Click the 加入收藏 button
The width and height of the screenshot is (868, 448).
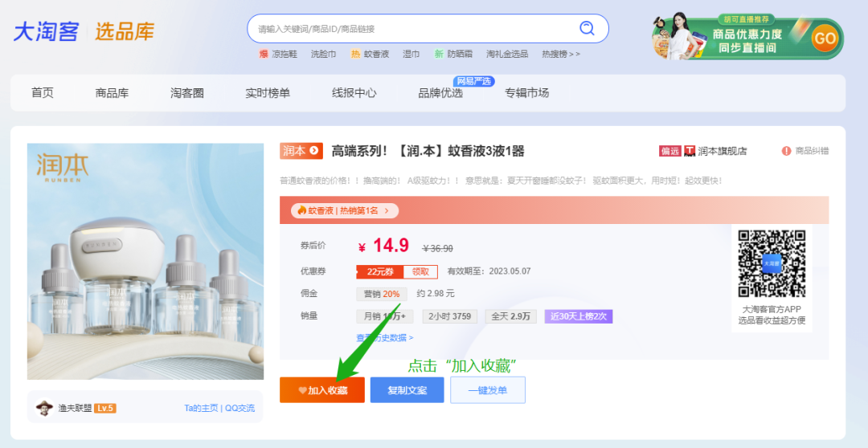pyautogui.click(x=322, y=390)
